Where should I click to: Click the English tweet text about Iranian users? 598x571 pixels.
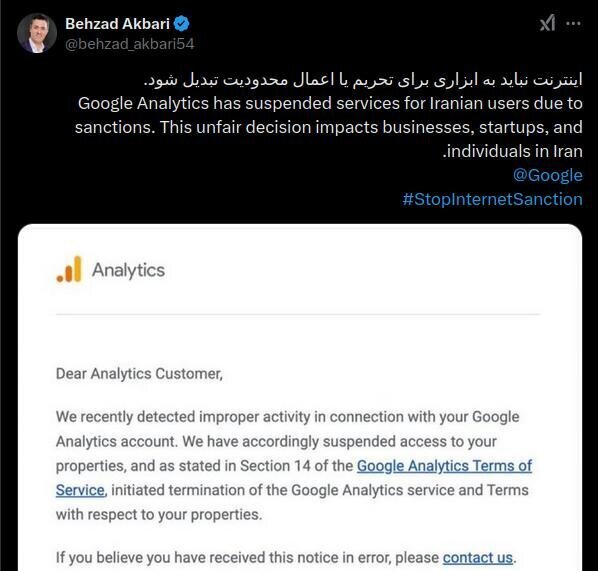tap(329, 127)
